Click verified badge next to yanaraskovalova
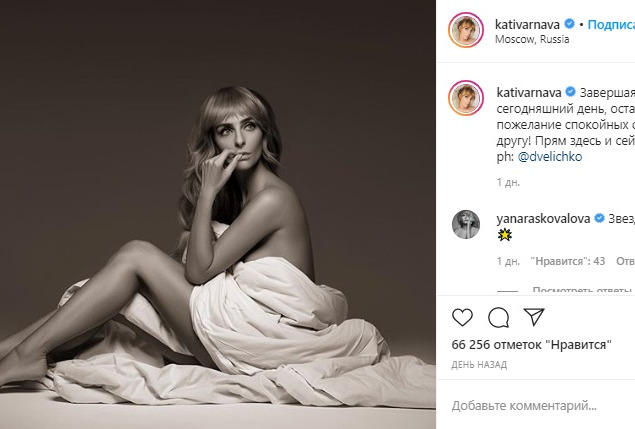The height and width of the screenshot is (429, 635). pos(600,217)
